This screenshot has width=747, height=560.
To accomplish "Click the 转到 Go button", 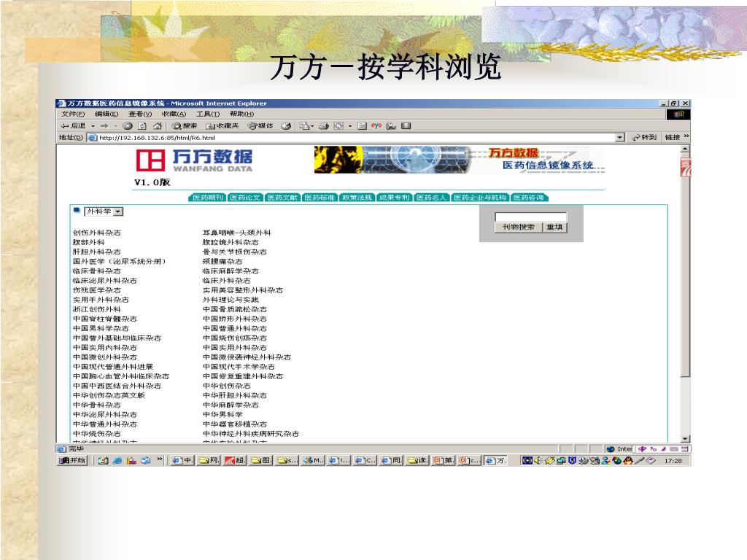I will pyautogui.click(x=644, y=138).
